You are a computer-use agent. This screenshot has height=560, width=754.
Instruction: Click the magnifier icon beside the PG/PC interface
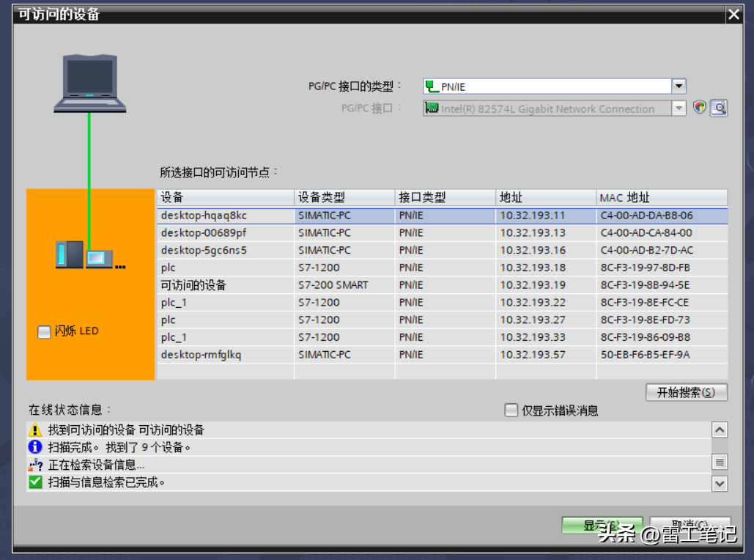719,108
